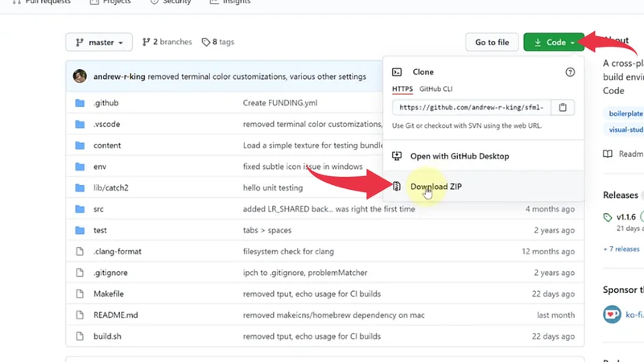The height and width of the screenshot is (362, 644).
Task: Open the + 7 releases link
Action: click(x=621, y=249)
